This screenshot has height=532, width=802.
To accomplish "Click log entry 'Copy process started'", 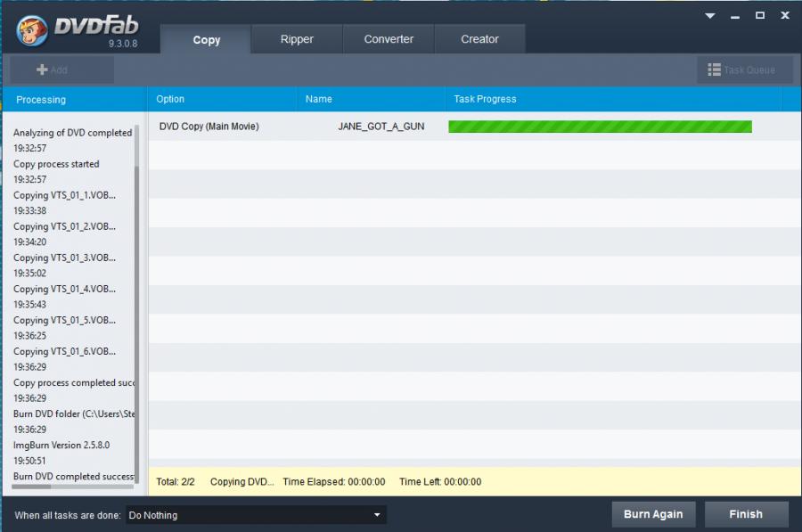I will [56, 164].
